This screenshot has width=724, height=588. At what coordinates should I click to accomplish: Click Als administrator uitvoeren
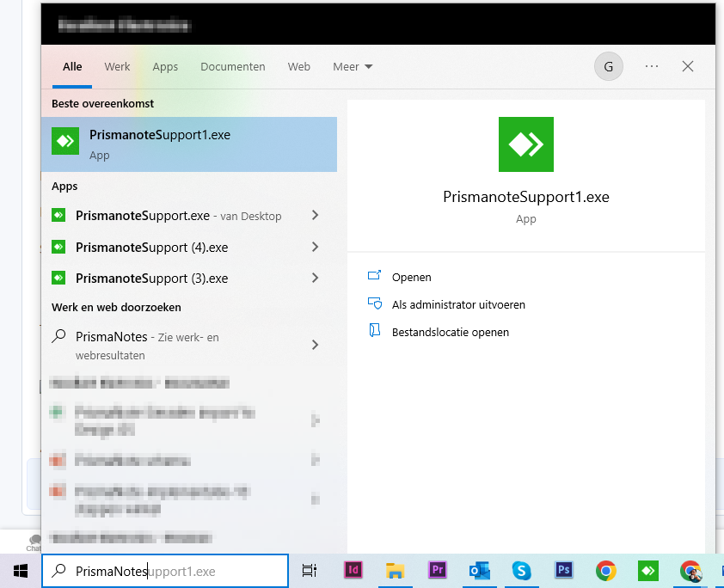click(x=458, y=304)
